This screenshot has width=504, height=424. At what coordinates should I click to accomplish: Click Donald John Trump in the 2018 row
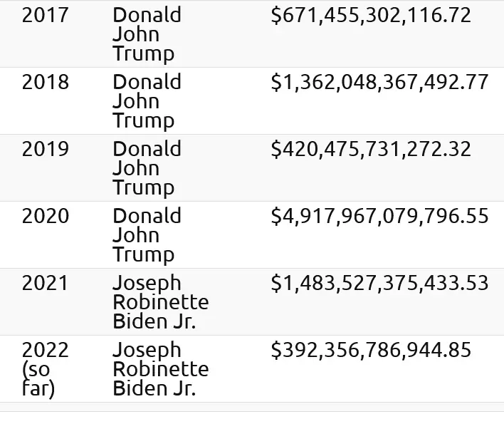pyautogui.click(x=147, y=101)
